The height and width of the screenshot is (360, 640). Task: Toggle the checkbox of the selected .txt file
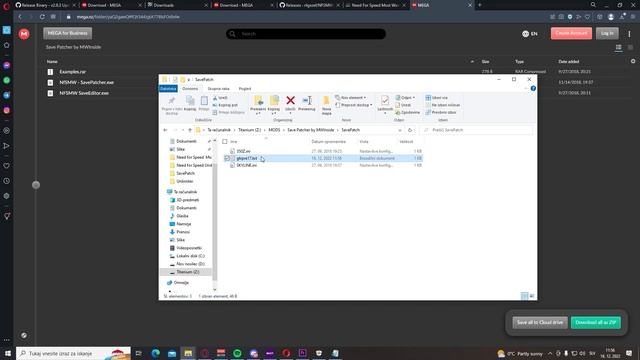pyautogui.click(x=227, y=158)
